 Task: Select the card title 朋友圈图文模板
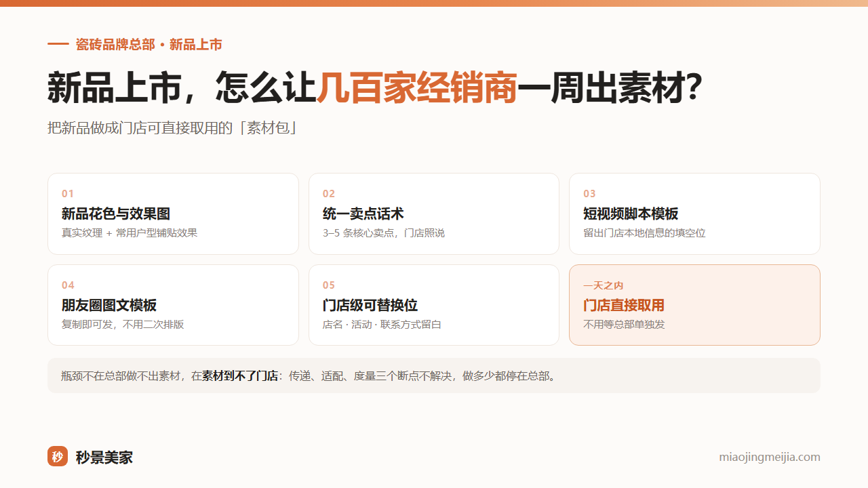(109, 305)
